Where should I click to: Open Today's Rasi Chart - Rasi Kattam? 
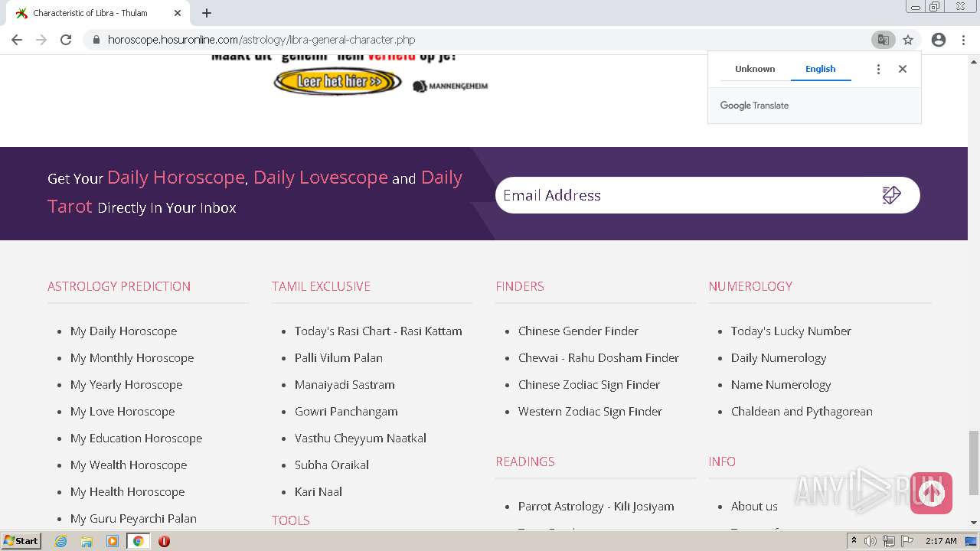pyautogui.click(x=378, y=331)
